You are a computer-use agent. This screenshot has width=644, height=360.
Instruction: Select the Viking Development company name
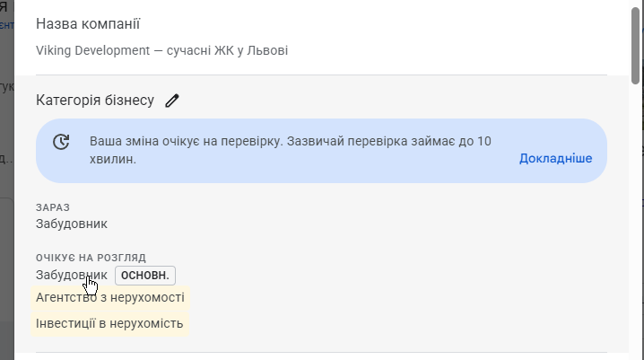[161, 50]
